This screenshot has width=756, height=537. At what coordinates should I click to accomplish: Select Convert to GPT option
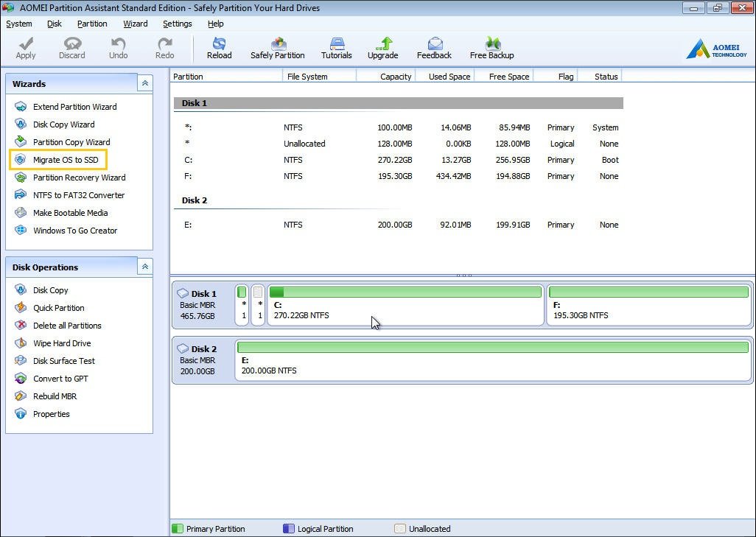coord(60,379)
